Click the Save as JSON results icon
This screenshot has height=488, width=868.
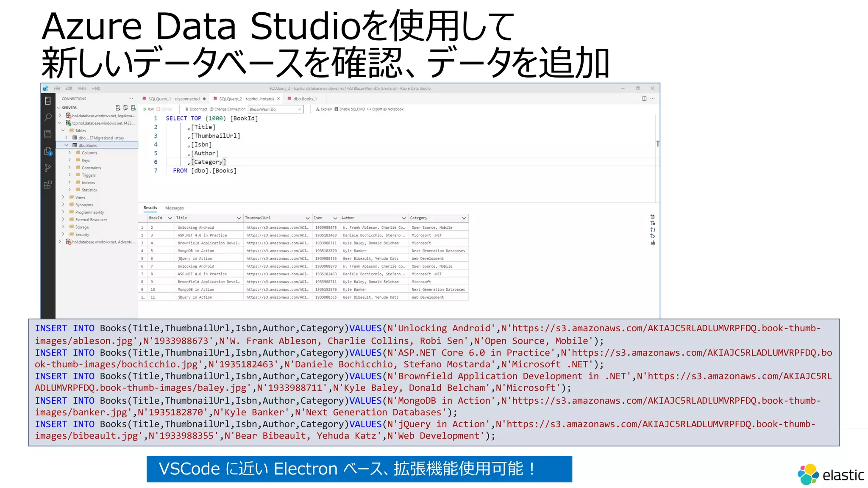pos(653,230)
